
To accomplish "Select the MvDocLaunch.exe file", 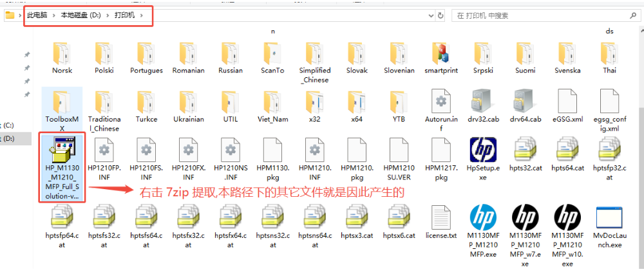I will pos(609,227).
